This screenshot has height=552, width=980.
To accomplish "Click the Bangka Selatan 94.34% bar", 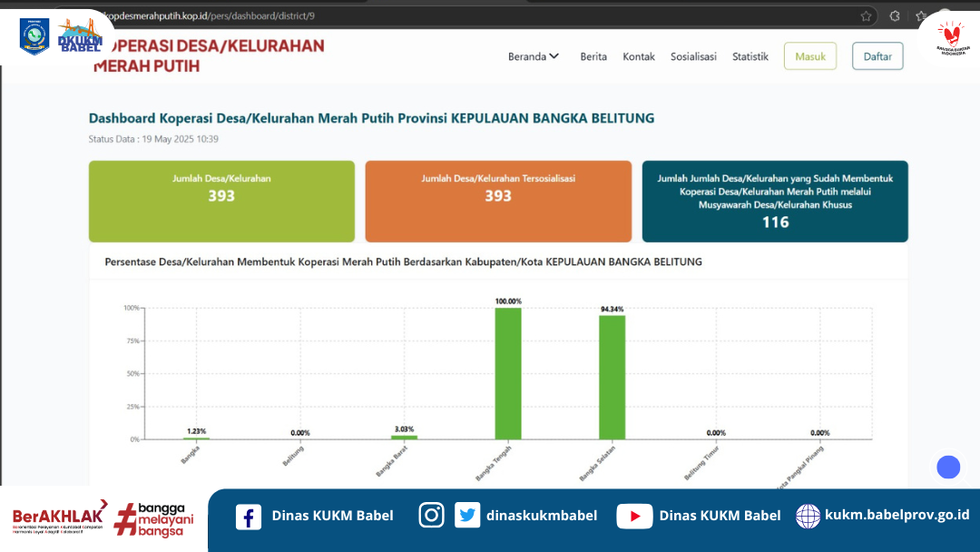I will coord(612,377).
